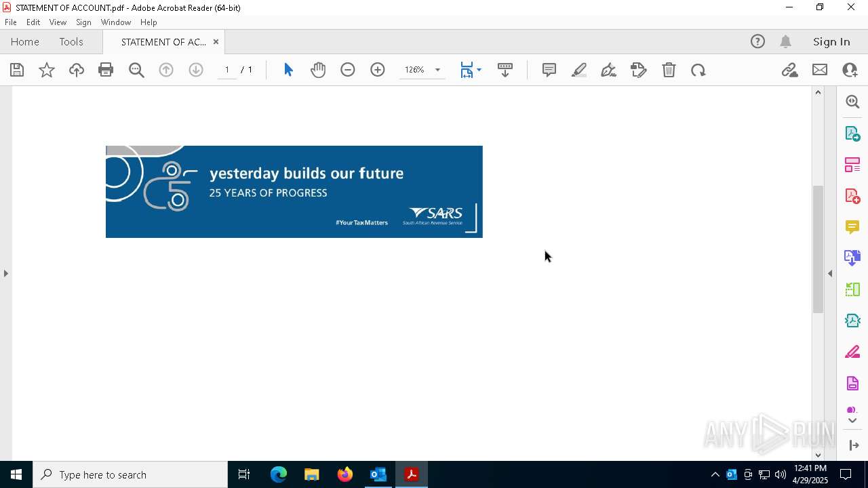Save the PDF with the disk icon
868x488 pixels.
(17, 70)
